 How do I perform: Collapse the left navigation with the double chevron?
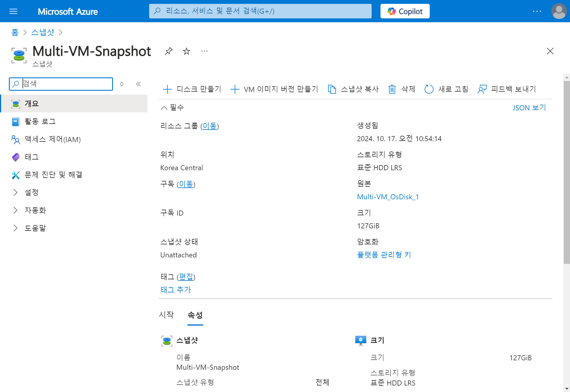point(138,84)
